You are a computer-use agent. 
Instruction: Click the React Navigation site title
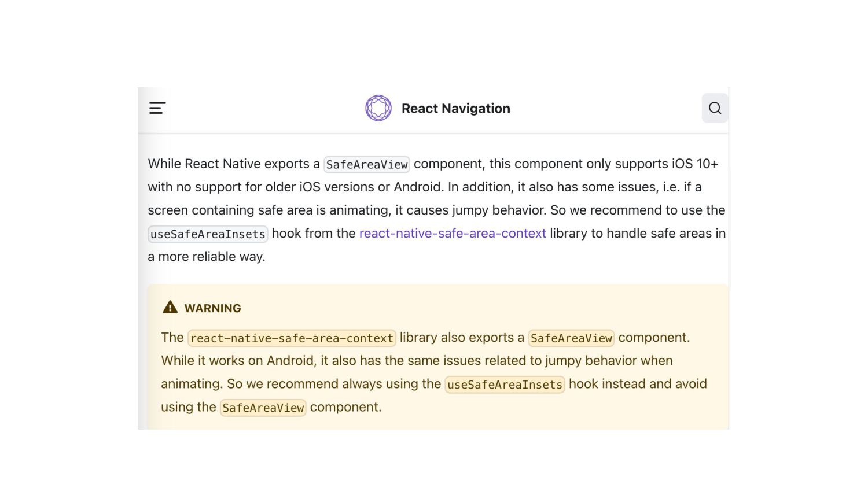(x=456, y=109)
